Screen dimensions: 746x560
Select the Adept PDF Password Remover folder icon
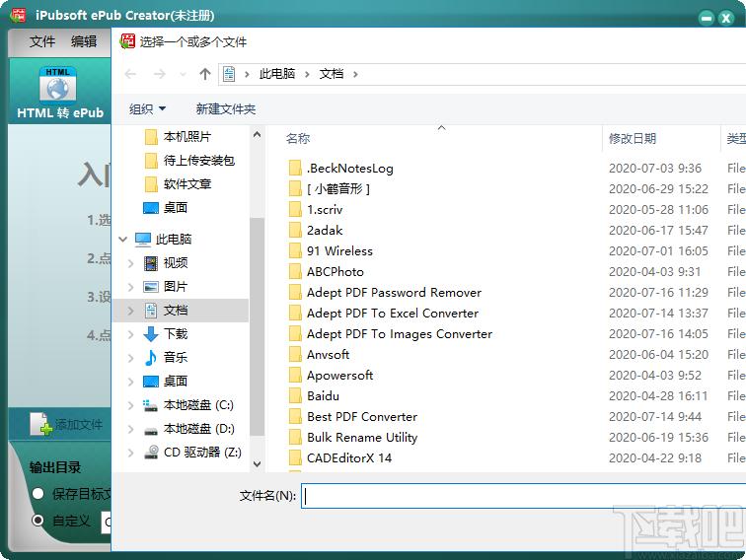pyautogui.click(x=295, y=293)
